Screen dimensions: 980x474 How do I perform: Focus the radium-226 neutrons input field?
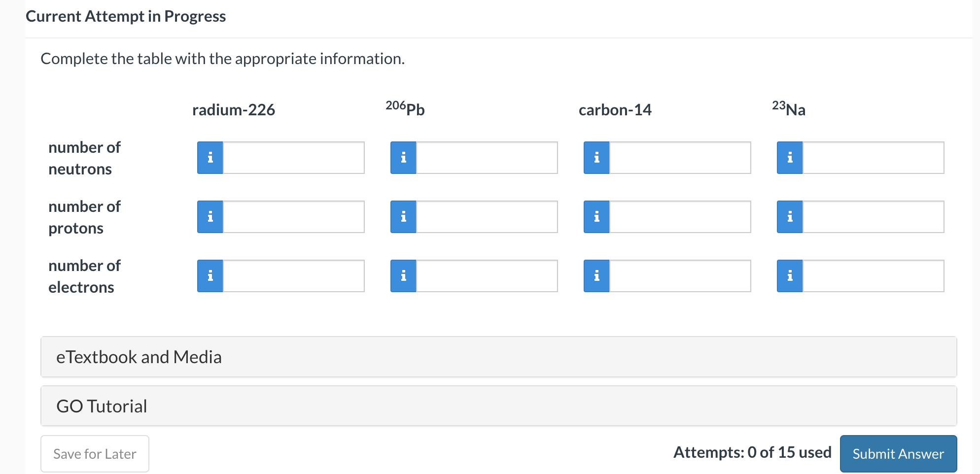(293, 158)
